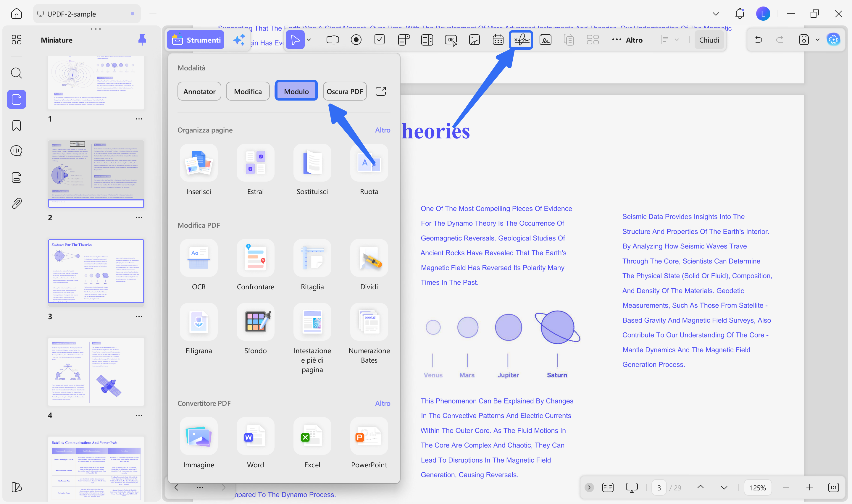
Task: Go to the Home screen icon
Action: pyautogui.click(x=16, y=14)
